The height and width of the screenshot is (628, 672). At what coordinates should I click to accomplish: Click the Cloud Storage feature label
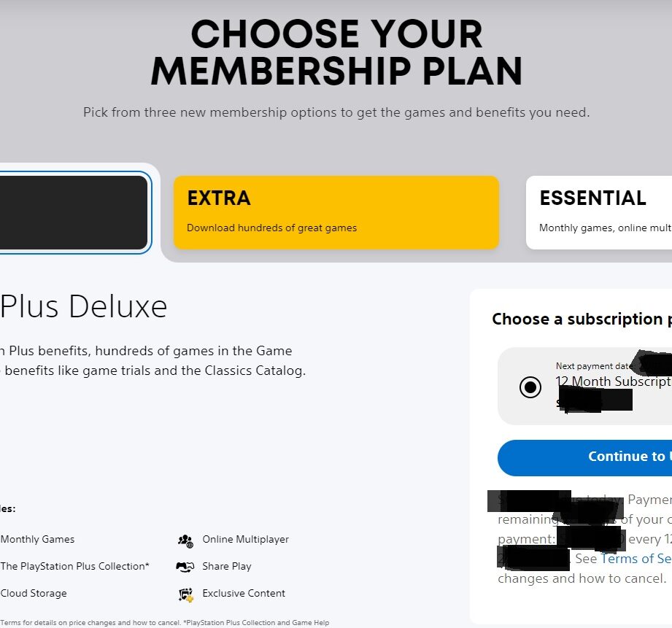tap(34, 593)
